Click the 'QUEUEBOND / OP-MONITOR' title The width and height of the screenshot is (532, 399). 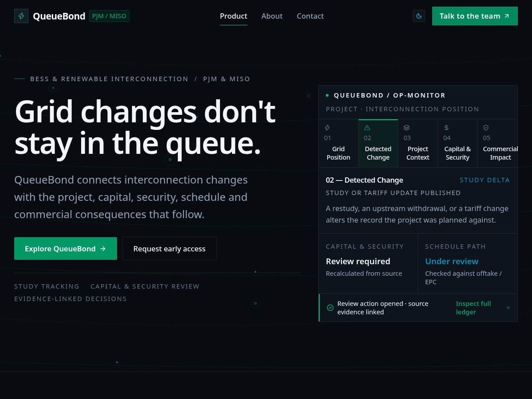[390, 95]
